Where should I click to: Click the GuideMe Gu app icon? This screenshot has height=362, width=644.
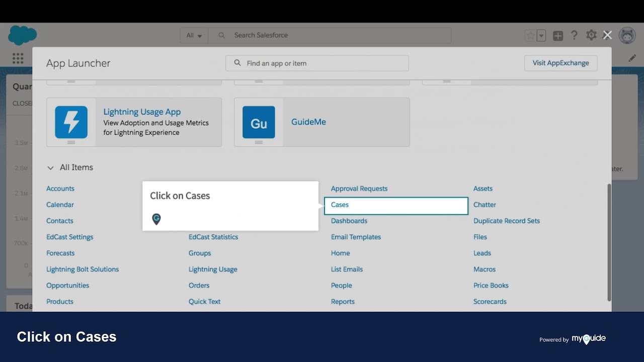click(x=259, y=122)
